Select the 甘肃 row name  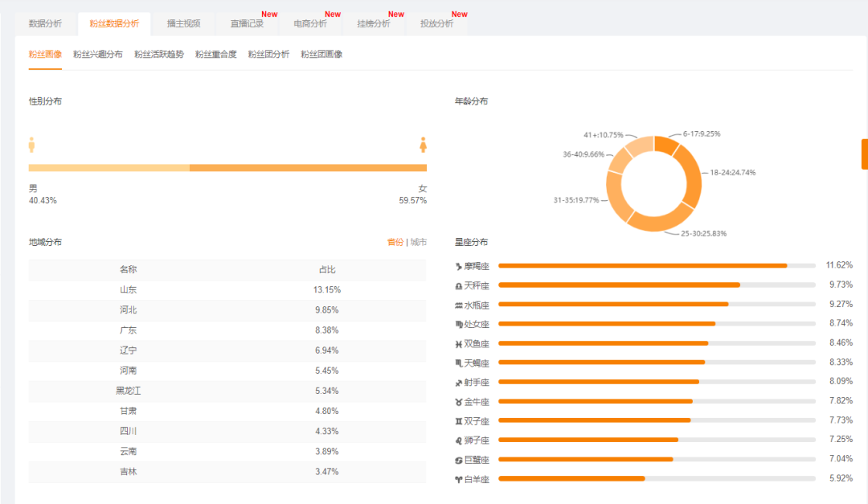click(128, 411)
